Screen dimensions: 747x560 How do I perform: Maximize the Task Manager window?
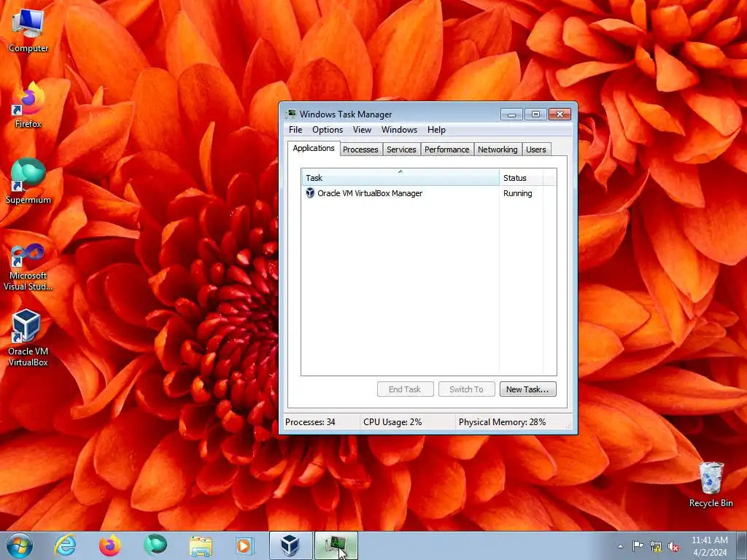coord(535,114)
